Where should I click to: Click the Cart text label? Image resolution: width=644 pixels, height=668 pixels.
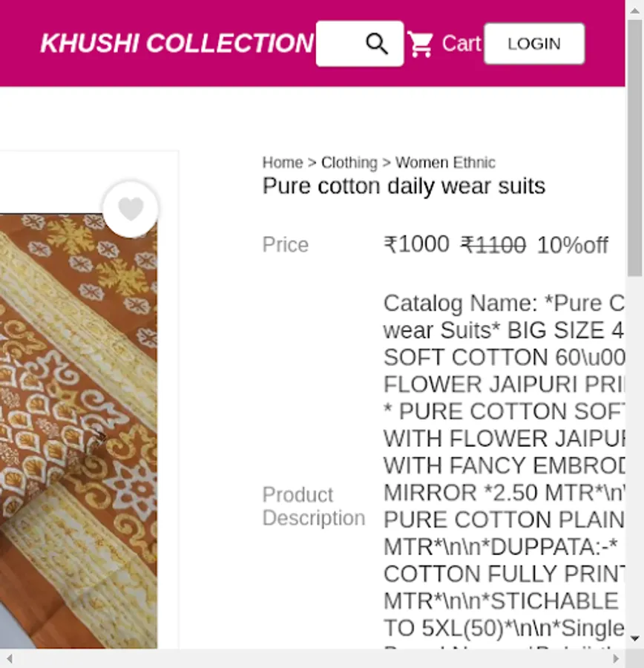tap(461, 44)
